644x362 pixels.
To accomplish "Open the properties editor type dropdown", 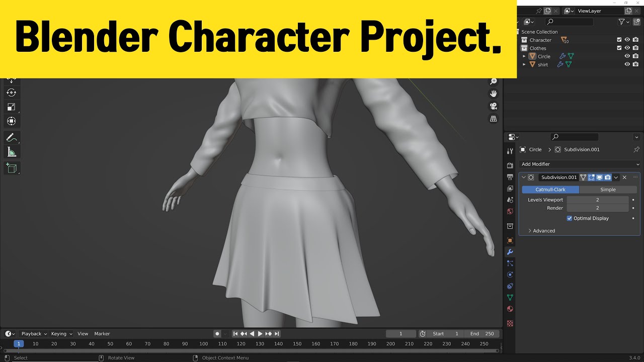I will click(x=513, y=137).
